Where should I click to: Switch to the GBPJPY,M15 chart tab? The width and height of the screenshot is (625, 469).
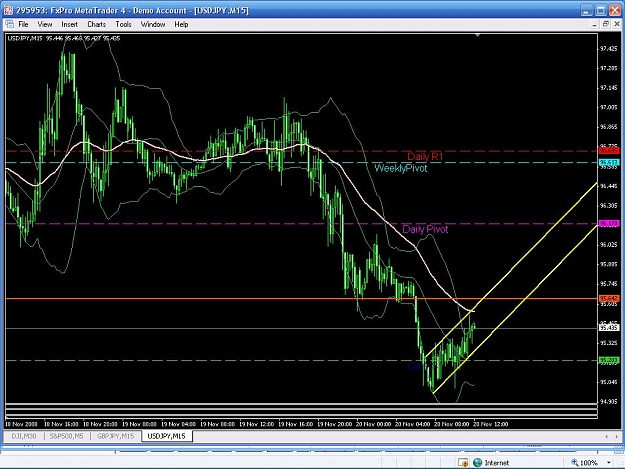coord(115,436)
